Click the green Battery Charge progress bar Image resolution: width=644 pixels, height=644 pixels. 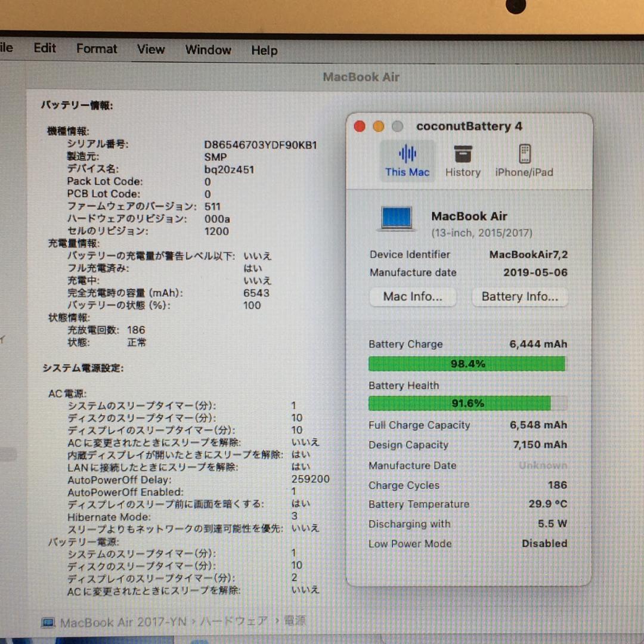(x=467, y=364)
